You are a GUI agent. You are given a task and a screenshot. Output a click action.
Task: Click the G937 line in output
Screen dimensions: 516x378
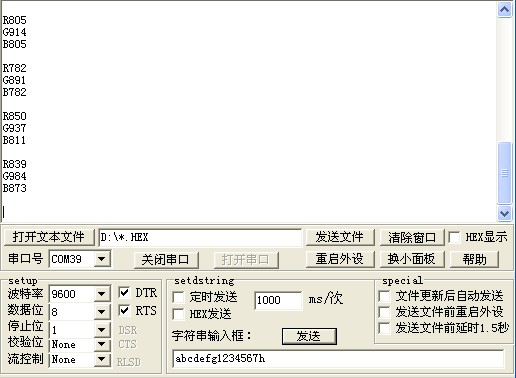[x=14, y=128]
